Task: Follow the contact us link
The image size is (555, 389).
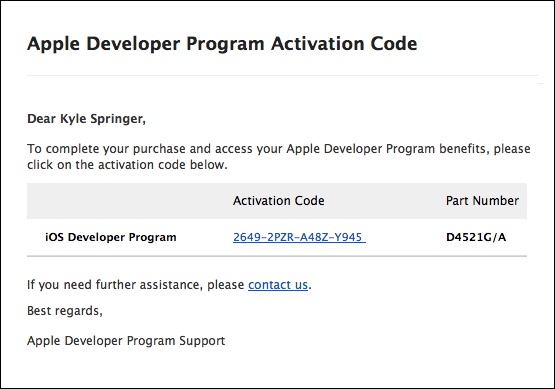Action: tap(278, 285)
